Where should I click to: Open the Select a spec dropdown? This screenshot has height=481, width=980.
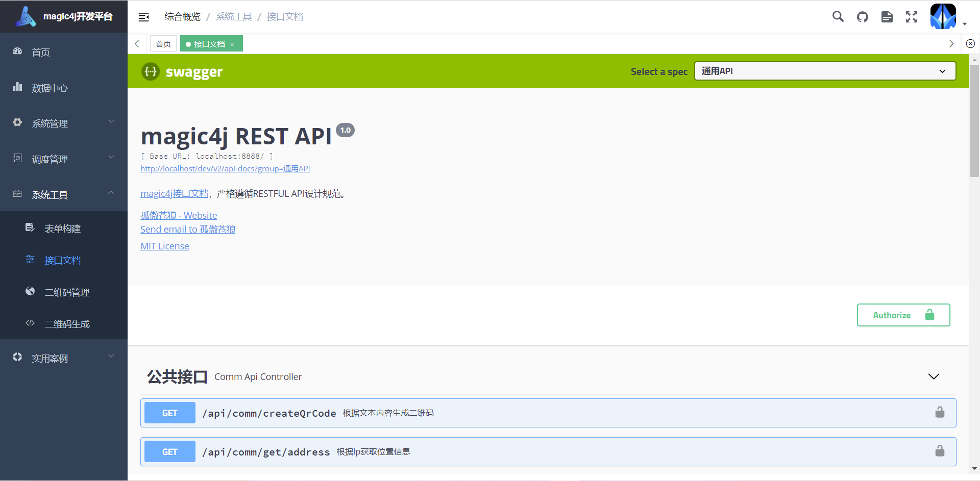[825, 71]
